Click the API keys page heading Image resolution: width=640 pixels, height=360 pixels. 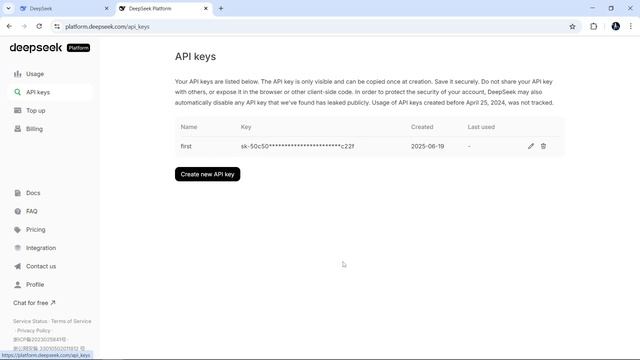(x=196, y=57)
